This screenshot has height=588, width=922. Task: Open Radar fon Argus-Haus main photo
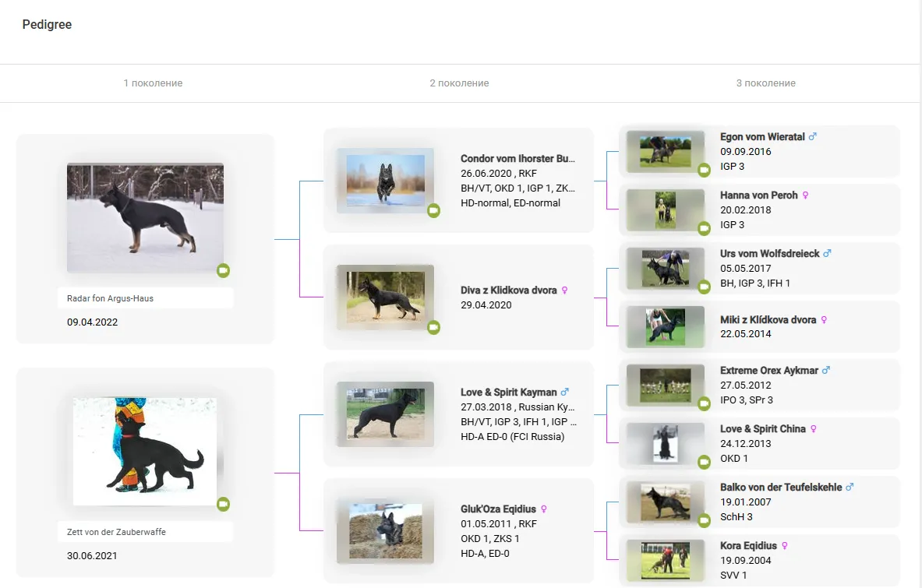[x=145, y=217]
